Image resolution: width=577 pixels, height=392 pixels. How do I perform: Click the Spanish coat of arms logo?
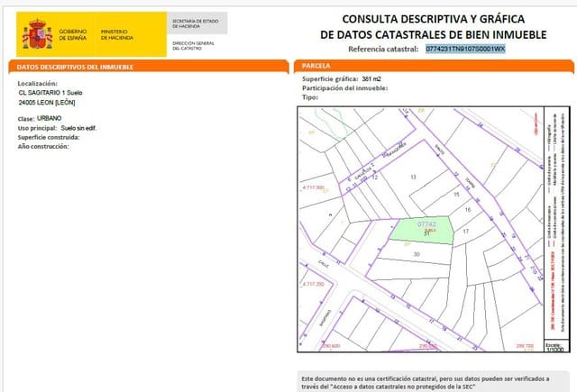pos(37,34)
